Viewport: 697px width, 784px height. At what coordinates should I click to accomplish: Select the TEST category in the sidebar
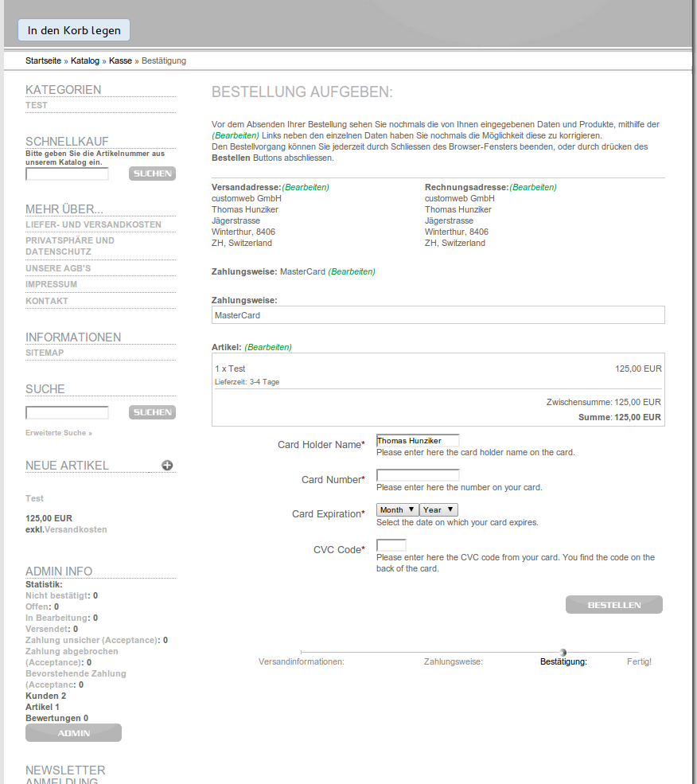click(x=34, y=104)
